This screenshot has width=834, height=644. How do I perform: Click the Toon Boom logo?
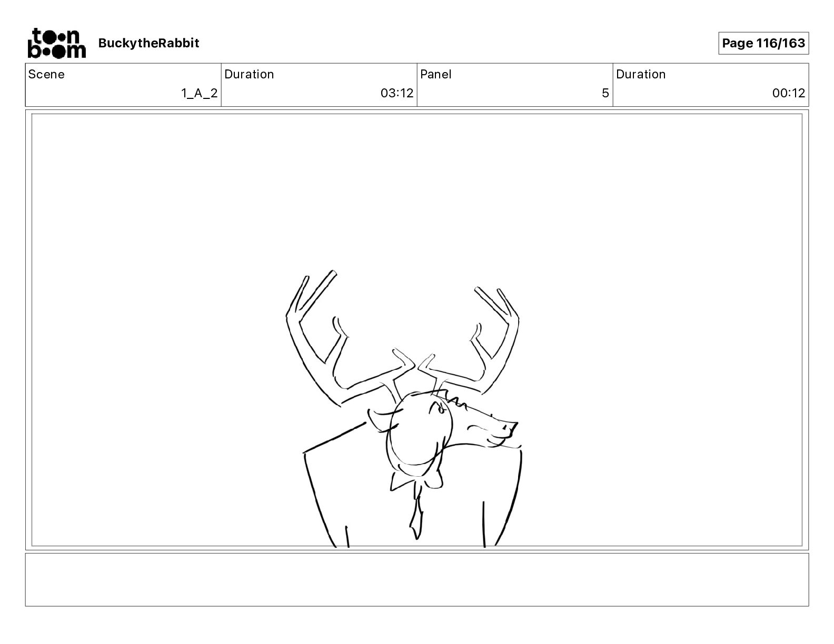(x=56, y=43)
